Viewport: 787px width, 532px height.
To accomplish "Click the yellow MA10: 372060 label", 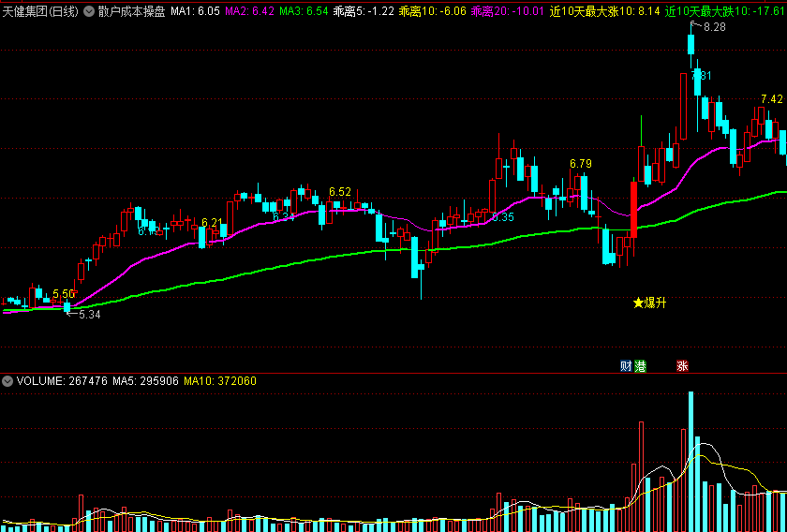I will [x=220, y=381].
